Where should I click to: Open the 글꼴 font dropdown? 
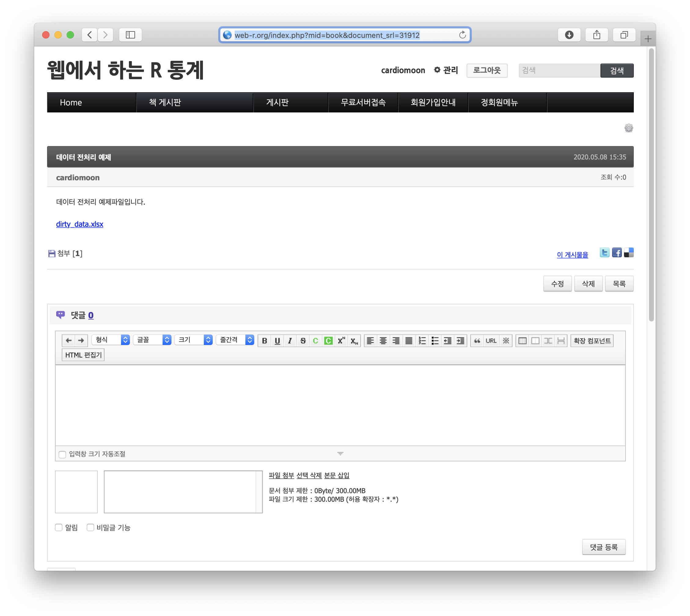click(152, 340)
